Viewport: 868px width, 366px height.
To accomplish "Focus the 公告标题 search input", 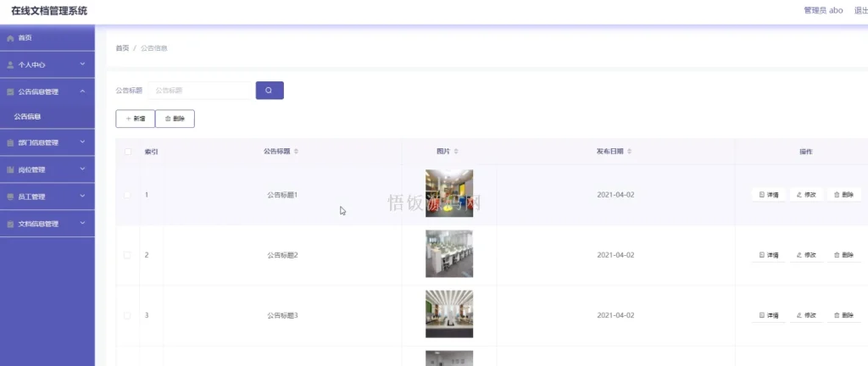I will [200, 90].
